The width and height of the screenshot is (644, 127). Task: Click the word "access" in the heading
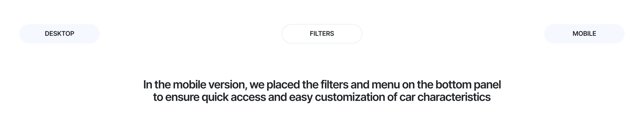[x=248, y=97]
